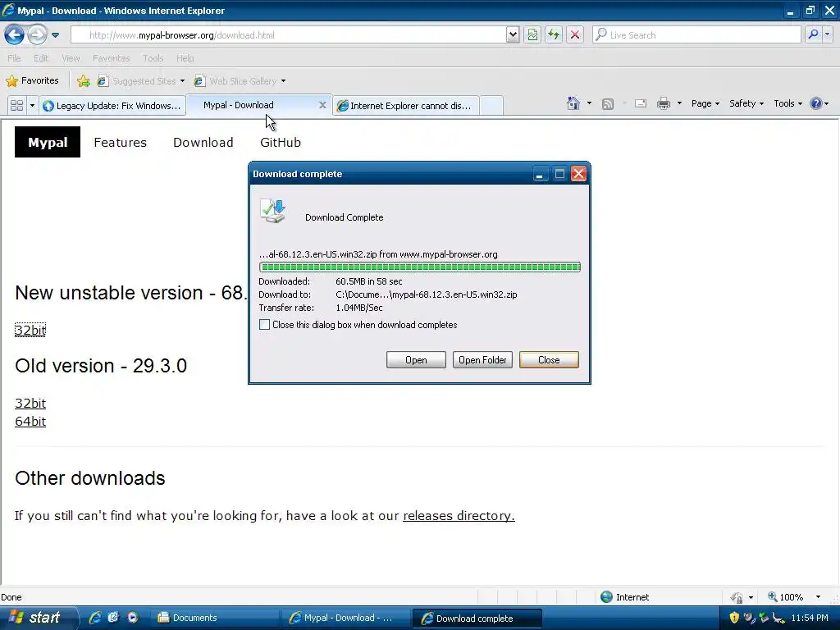Viewport: 840px width, 630px height.
Task: Open the Tools command bar menu
Action: pyautogui.click(x=787, y=103)
